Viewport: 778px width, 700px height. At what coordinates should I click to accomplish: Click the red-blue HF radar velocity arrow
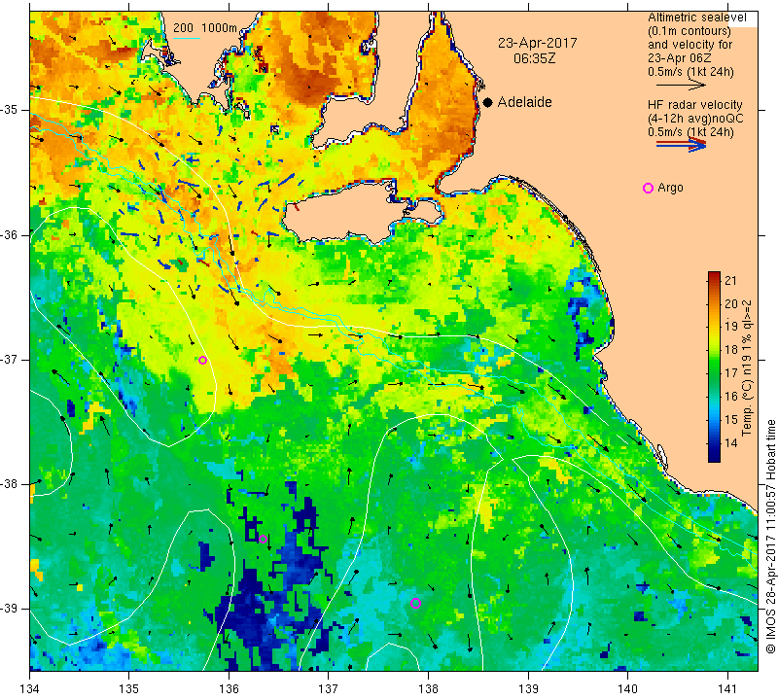pyautogui.click(x=682, y=144)
